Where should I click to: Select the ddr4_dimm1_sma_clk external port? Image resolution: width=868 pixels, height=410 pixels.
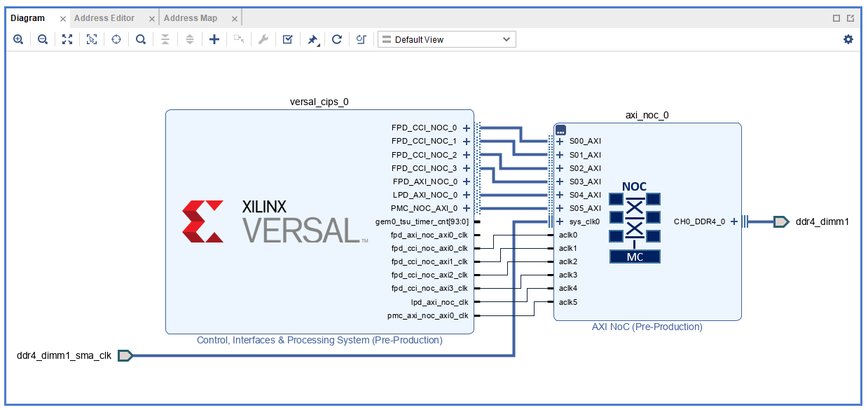(x=125, y=355)
